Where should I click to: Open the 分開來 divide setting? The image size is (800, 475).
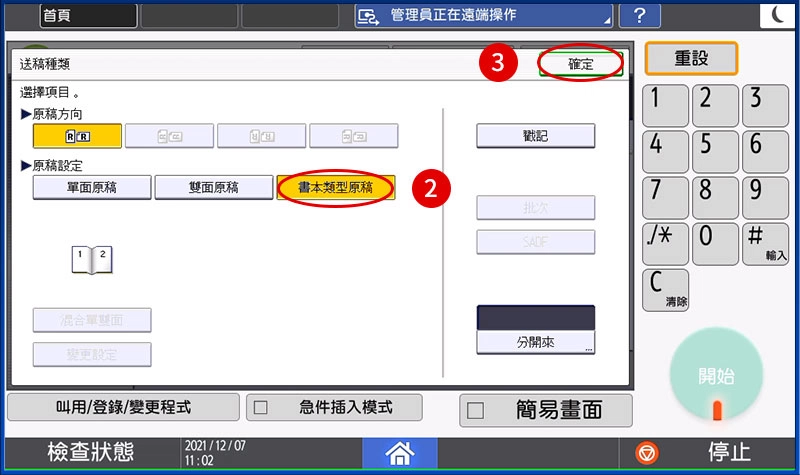coord(536,342)
